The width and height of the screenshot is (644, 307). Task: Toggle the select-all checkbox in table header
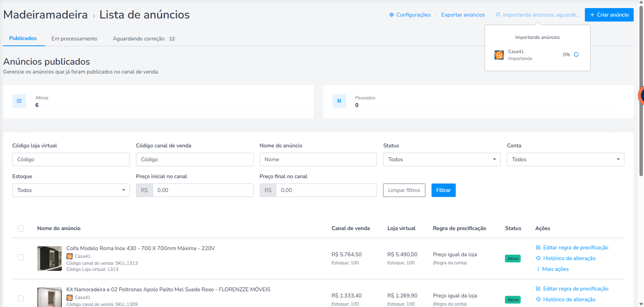pos(21,229)
